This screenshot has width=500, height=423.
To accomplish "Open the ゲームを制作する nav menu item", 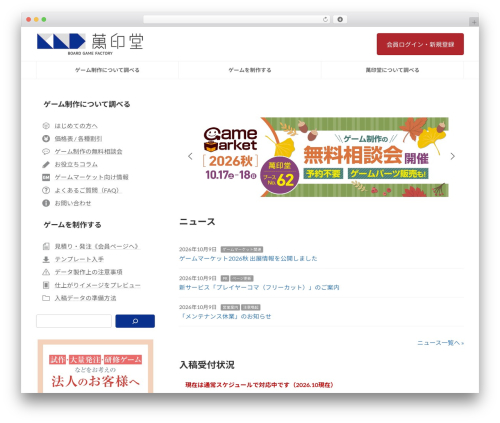I will (250, 70).
